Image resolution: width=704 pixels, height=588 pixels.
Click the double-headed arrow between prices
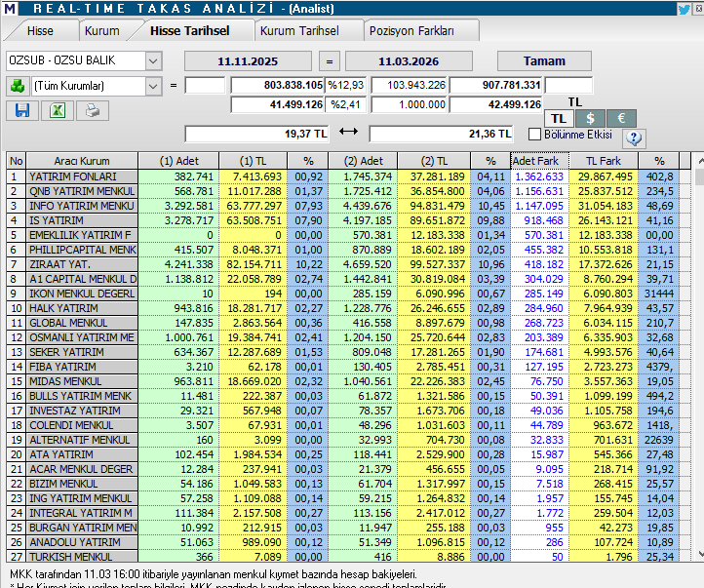tap(348, 132)
